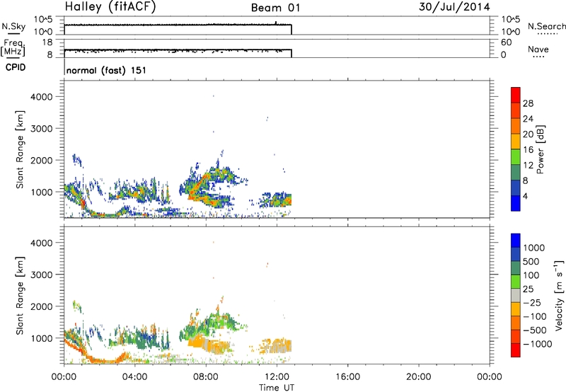Click the blue bottom segment of Power colorbar
The width and height of the screenshot is (566, 392).
tap(516, 203)
